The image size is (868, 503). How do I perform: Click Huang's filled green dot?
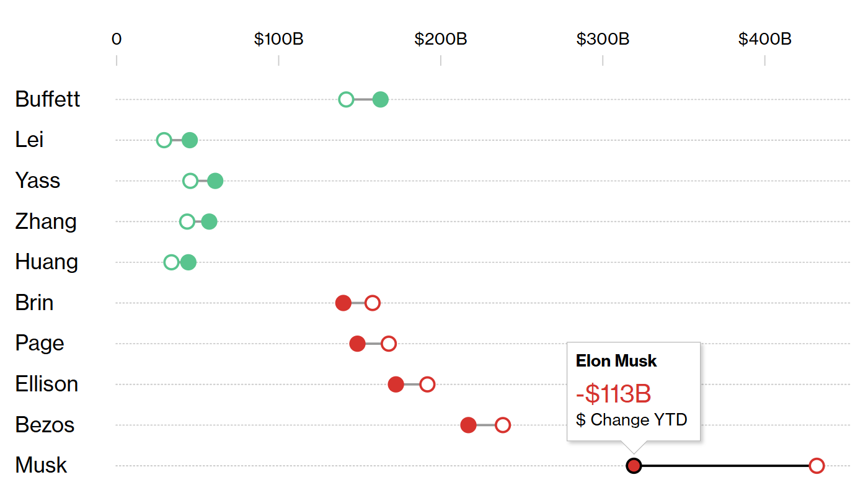coord(188,262)
